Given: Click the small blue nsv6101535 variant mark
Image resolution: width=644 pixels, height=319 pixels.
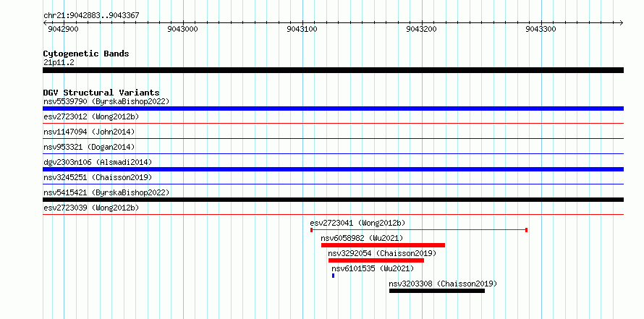Looking at the screenshot, I should pyautogui.click(x=333, y=276).
